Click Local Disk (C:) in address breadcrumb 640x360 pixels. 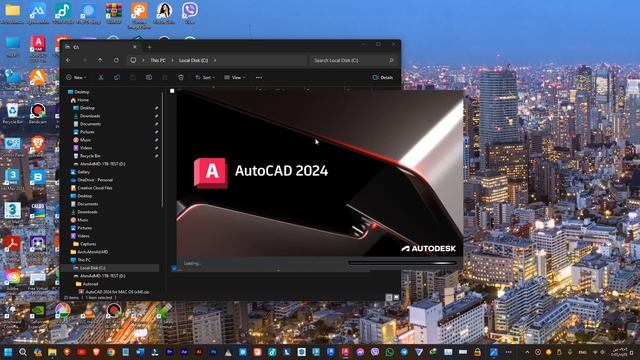click(193, 60)
